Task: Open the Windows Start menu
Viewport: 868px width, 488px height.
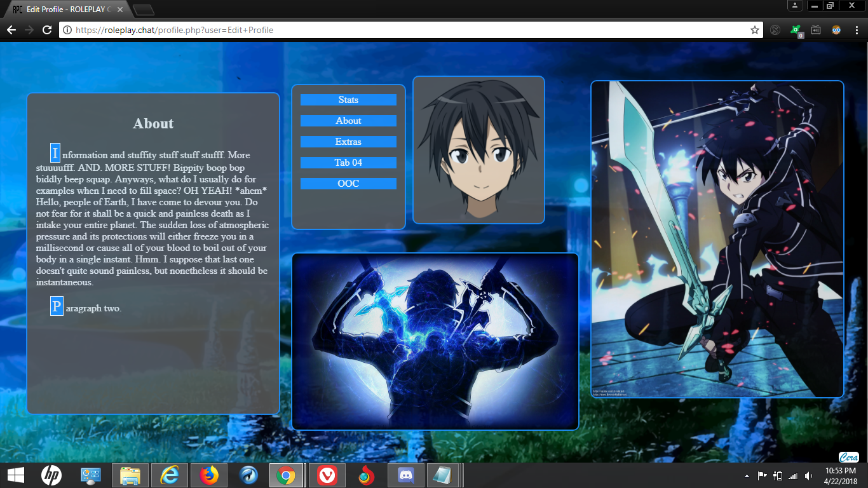Action: 15,475
